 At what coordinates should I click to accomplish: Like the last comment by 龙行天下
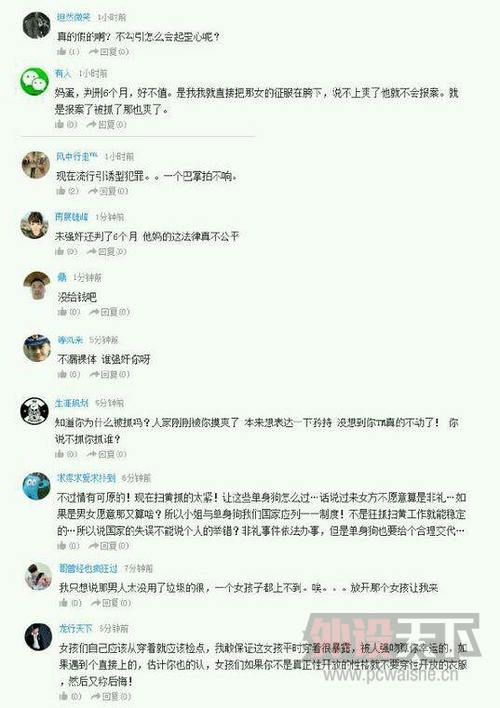pos(71,696)
